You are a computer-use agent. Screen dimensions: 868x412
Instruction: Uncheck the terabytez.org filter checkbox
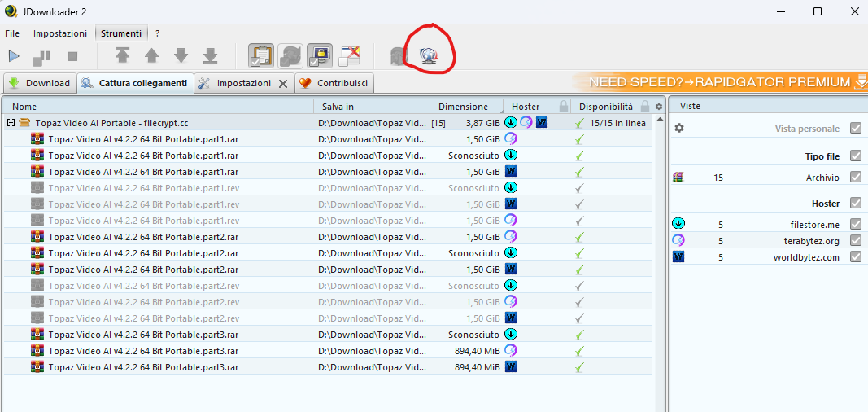pyautogui.click(x=856, y=241)
